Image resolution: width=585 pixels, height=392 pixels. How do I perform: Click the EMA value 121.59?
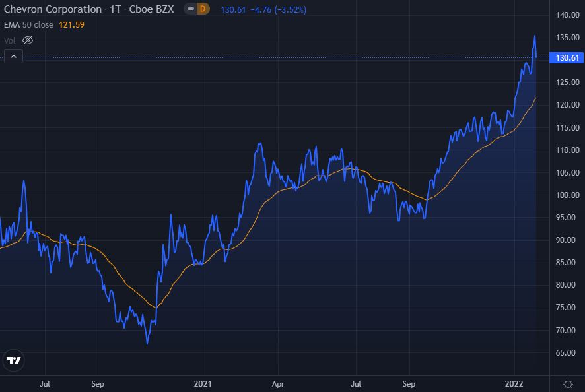[71, 25]
